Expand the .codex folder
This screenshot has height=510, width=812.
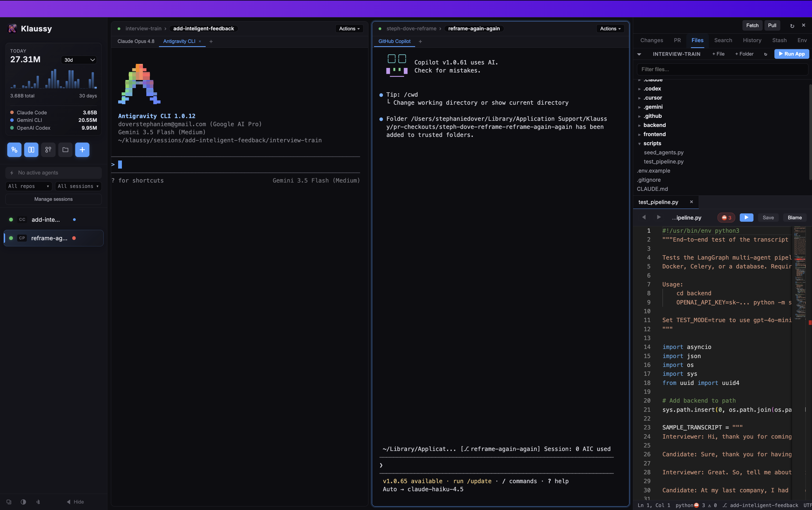pyautogui.click(x=652, y=89)
